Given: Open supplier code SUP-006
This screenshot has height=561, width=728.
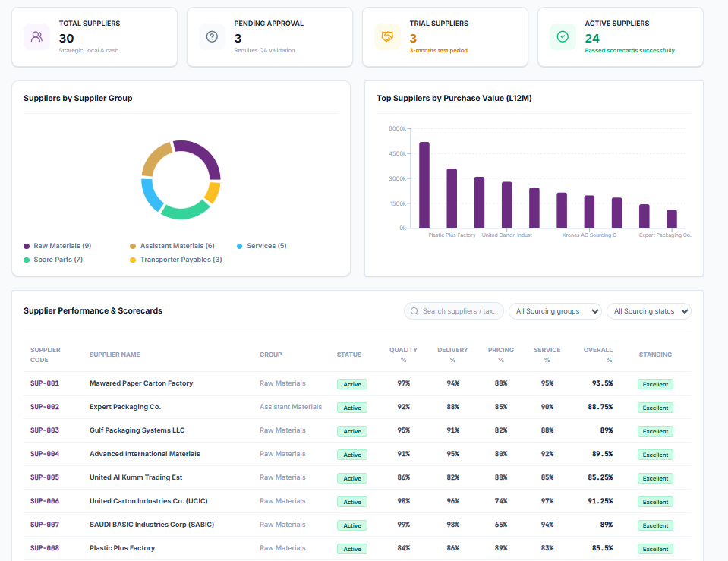Looking at the screenshot, I should coord(45,501).
